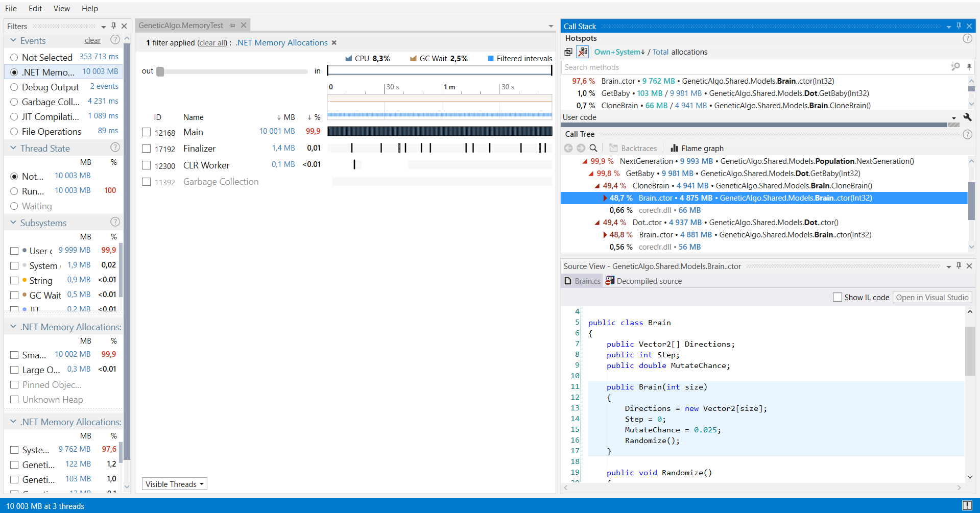Expand selected Brain..ctor 48,7 % node
980x513 pixels.
(x=605, y=198)
